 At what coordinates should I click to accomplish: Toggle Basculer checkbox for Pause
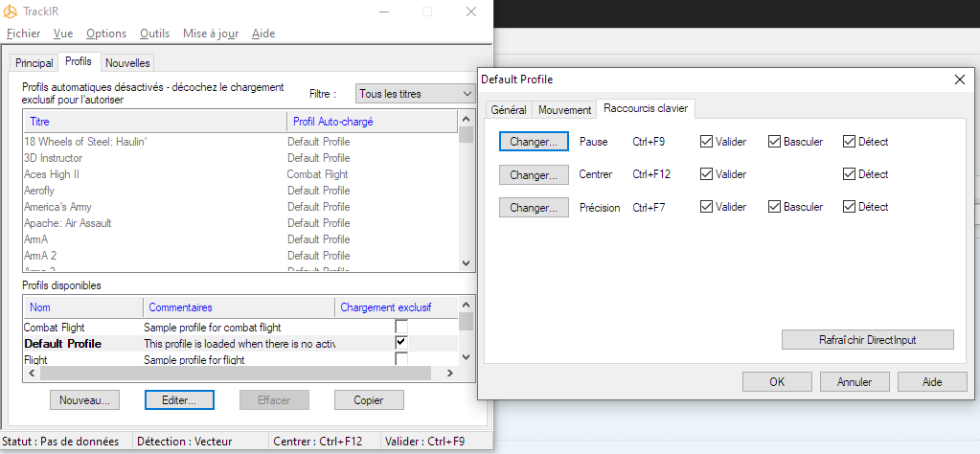click(774, 142)
